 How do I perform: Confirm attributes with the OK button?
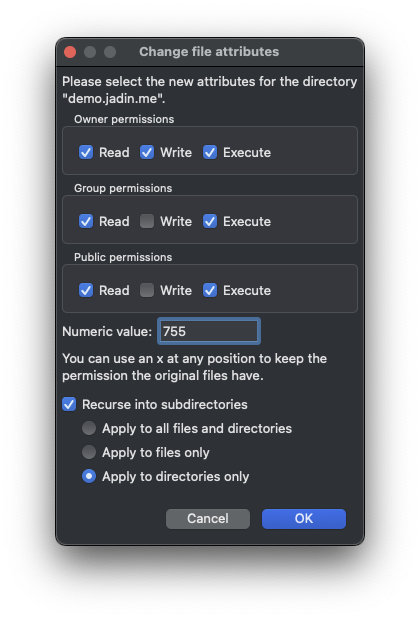point(304,519)
